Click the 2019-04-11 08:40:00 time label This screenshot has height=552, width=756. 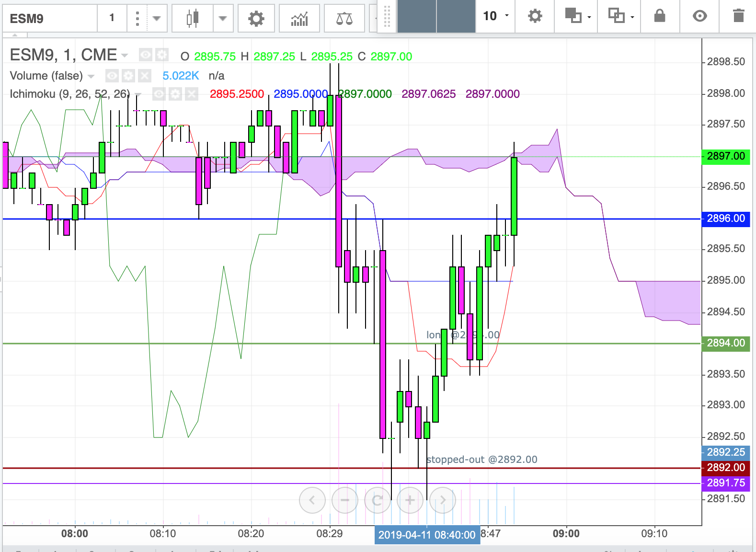tap(427, 535)
